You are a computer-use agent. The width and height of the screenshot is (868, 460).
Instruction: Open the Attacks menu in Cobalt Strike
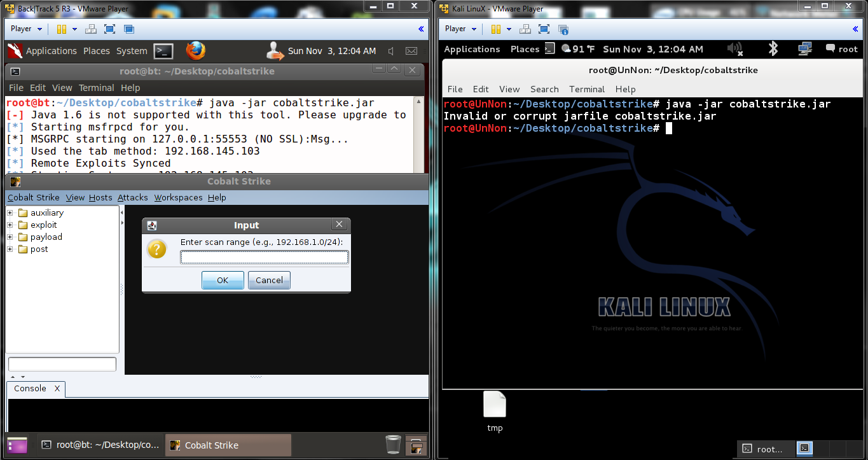133,198
